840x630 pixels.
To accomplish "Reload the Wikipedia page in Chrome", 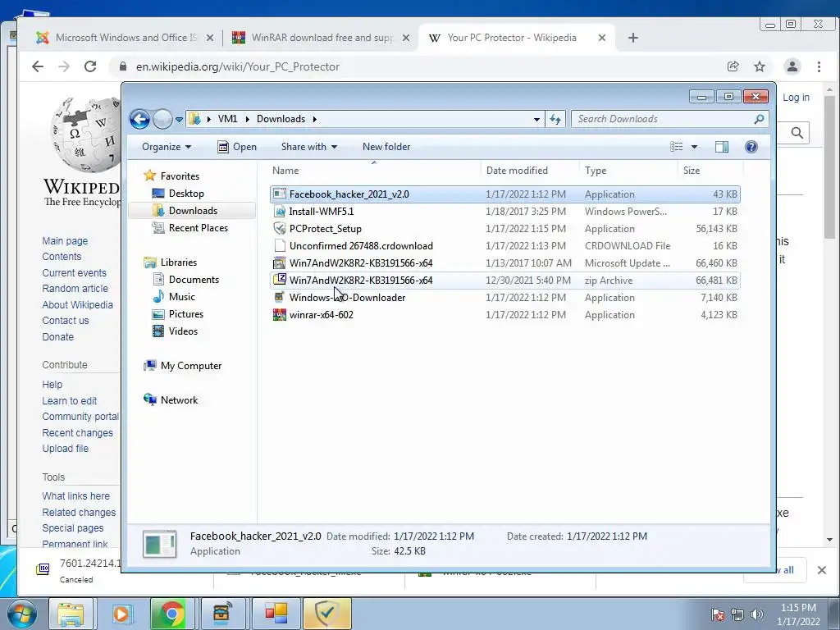I will point(90,66).
